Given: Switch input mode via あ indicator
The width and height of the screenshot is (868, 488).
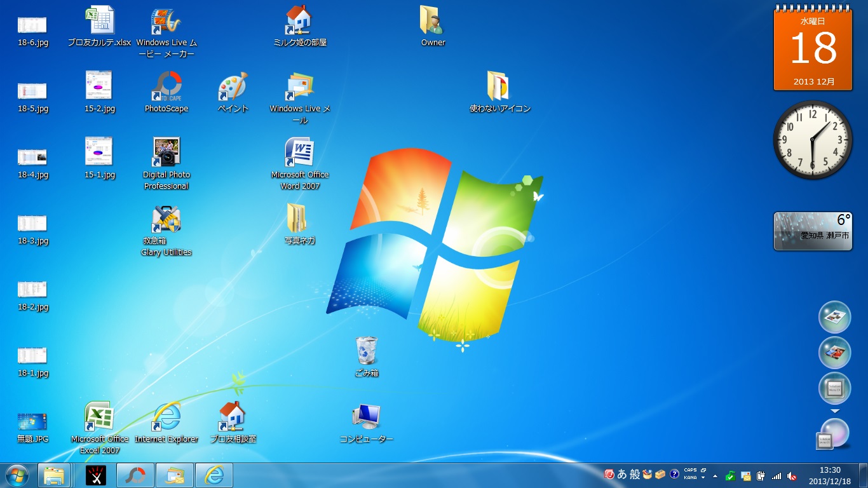Looking at the screenshot, I should tap(621, 475).
